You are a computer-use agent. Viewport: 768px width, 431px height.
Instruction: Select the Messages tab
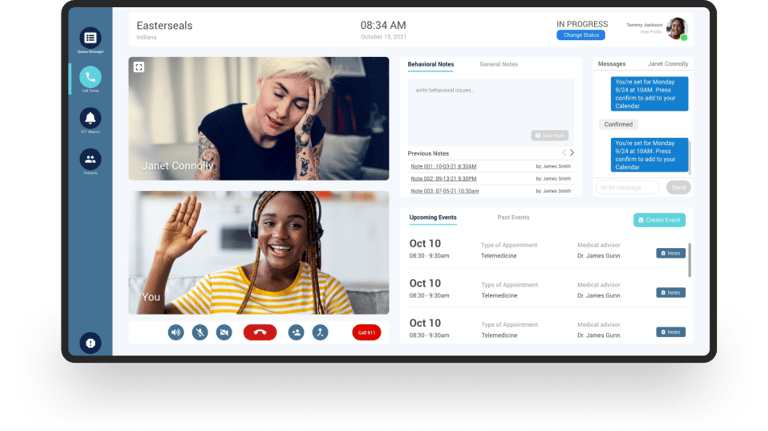612,64
